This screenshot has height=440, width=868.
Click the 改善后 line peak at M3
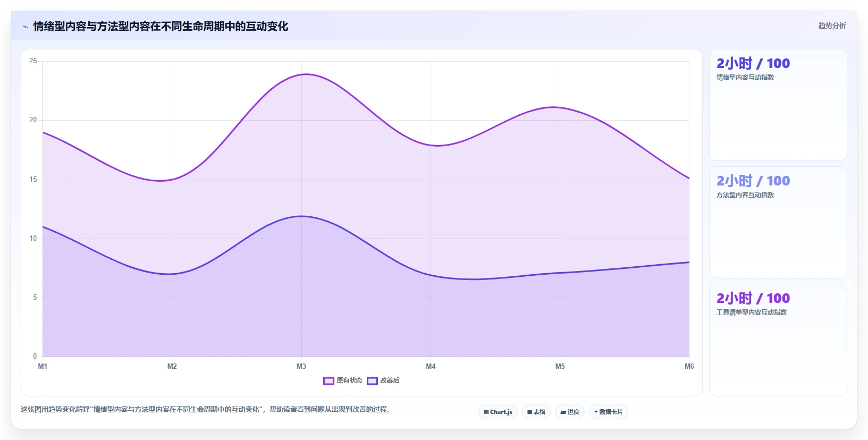(301, 216)
